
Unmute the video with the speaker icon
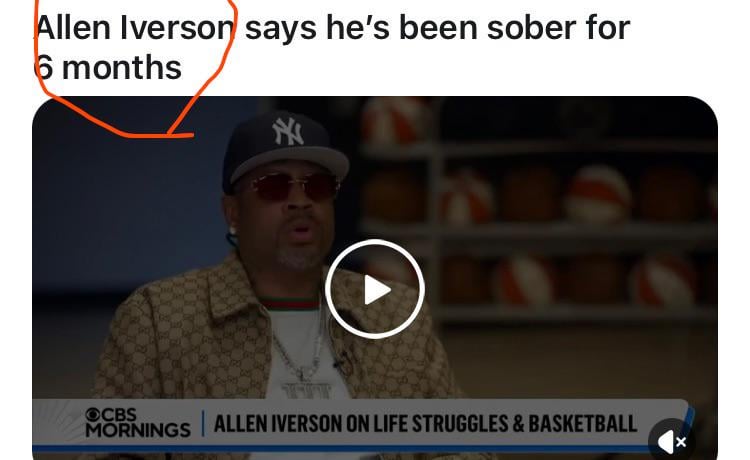[x=666, y=441]
